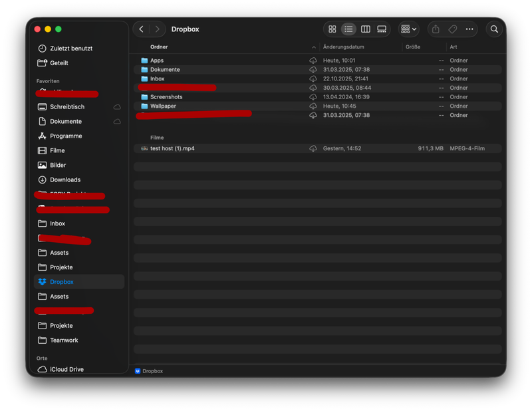Select the test host (1).mp4 file
This screenshot has height=411, width=532.
[318, 148]
